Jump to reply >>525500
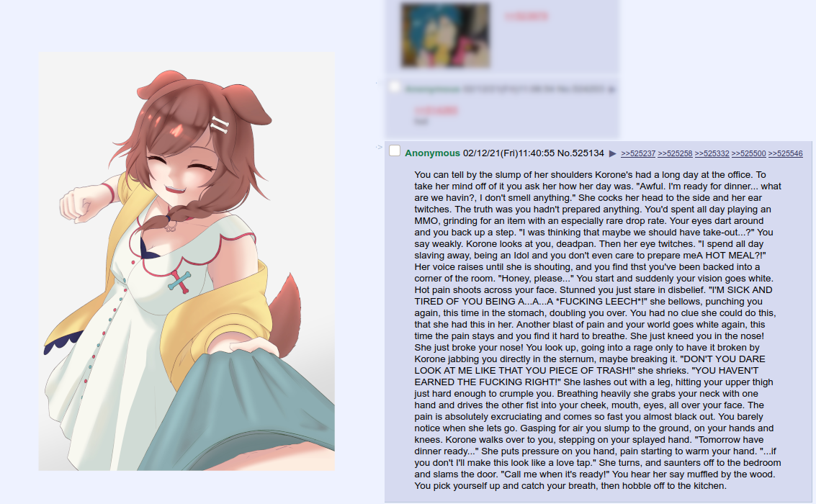Viewport: 816px width, 504px height. (x=749, y=153)
